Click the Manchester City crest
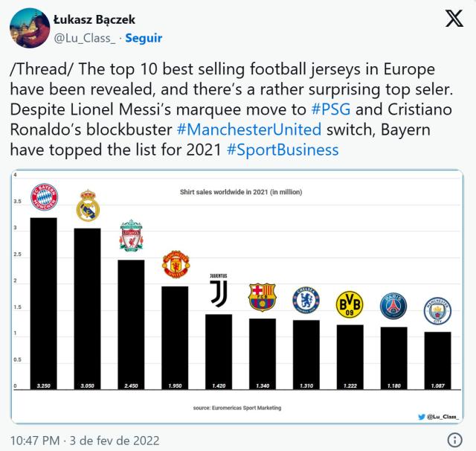Image resolution: width=476 pixels, height=451 pixels. point(437,311)
